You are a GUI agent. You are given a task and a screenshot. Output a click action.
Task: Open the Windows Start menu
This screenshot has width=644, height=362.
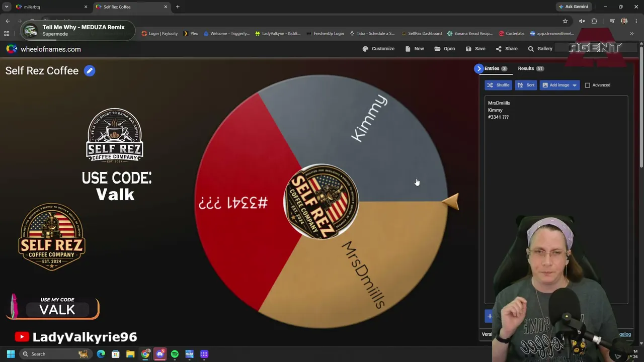[11, 354]
